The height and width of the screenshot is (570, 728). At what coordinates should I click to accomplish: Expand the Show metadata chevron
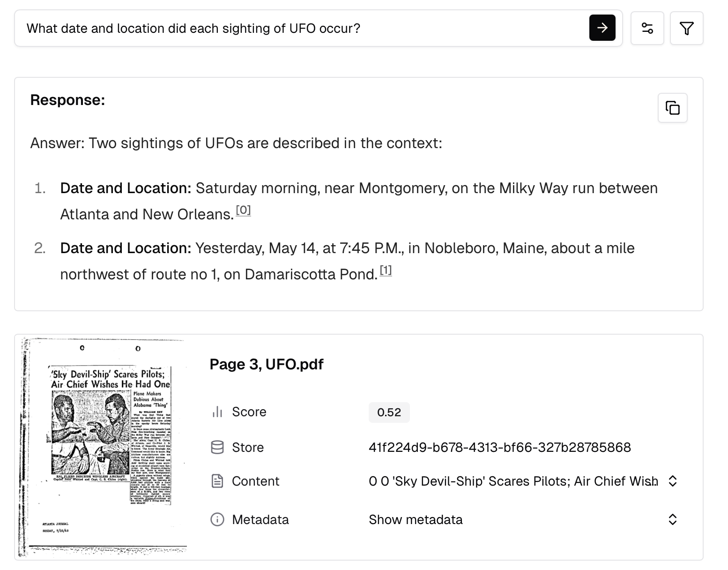click(x=672, y=519)
